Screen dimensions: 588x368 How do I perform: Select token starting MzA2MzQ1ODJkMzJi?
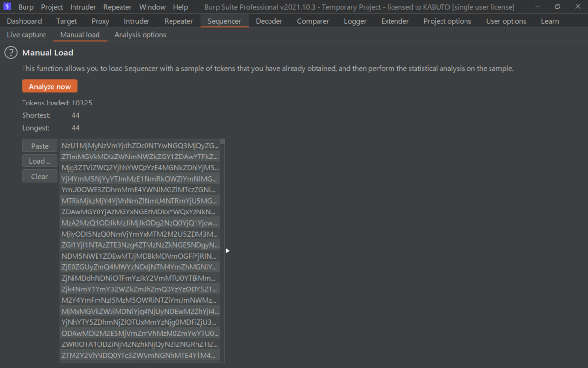tap(140, 223)
